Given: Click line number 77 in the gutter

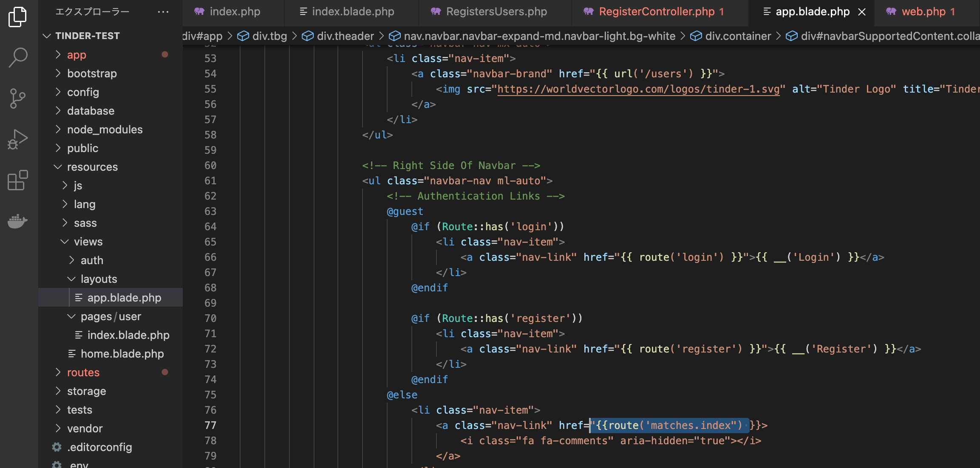Looking at the screenshot, I should (210, 425).
